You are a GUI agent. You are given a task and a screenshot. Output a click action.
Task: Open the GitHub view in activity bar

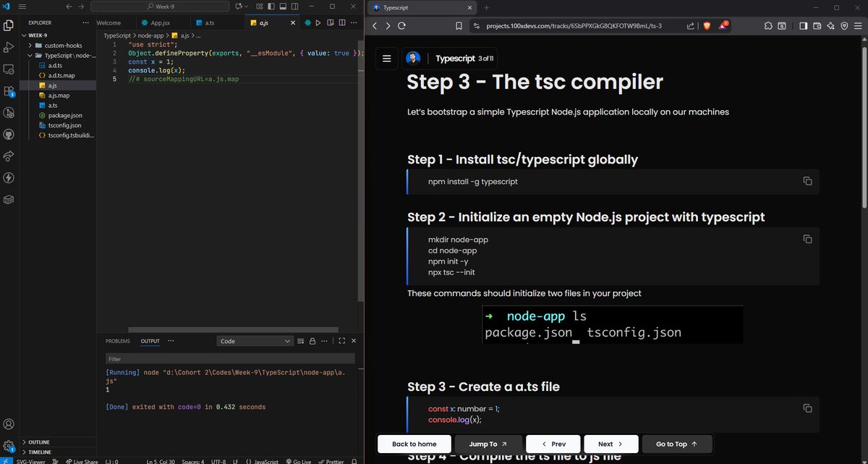[9, 135]
